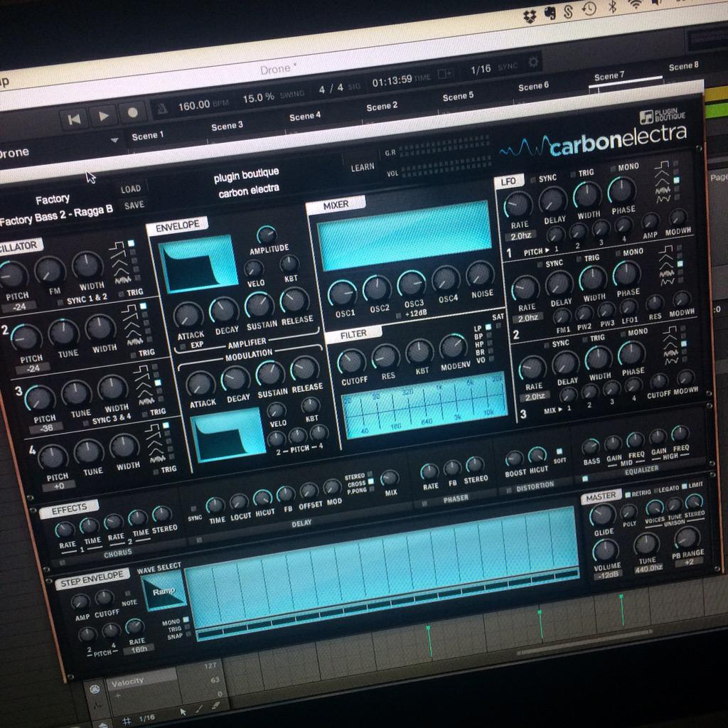
Task: Select the pointer tool icon beside 1/16
Action: [x=183, y=711]
